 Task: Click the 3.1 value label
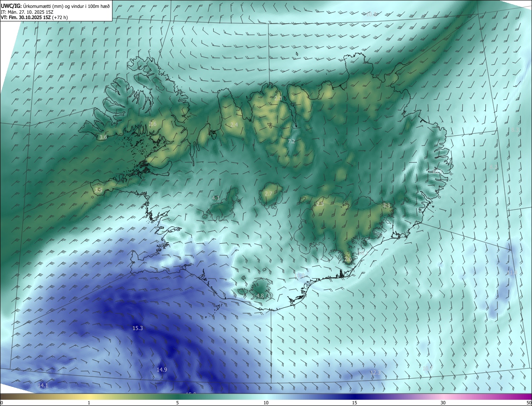[x=386, y=205]
